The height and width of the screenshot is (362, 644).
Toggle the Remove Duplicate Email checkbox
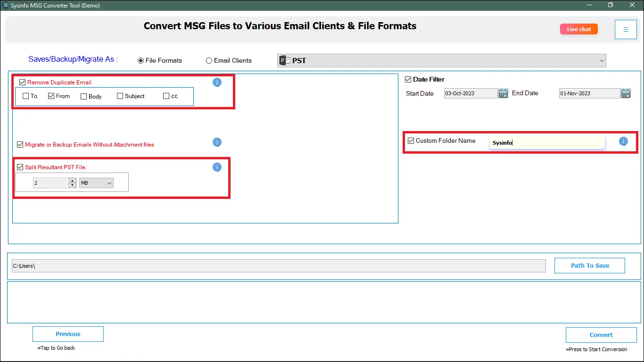(23, 82)
